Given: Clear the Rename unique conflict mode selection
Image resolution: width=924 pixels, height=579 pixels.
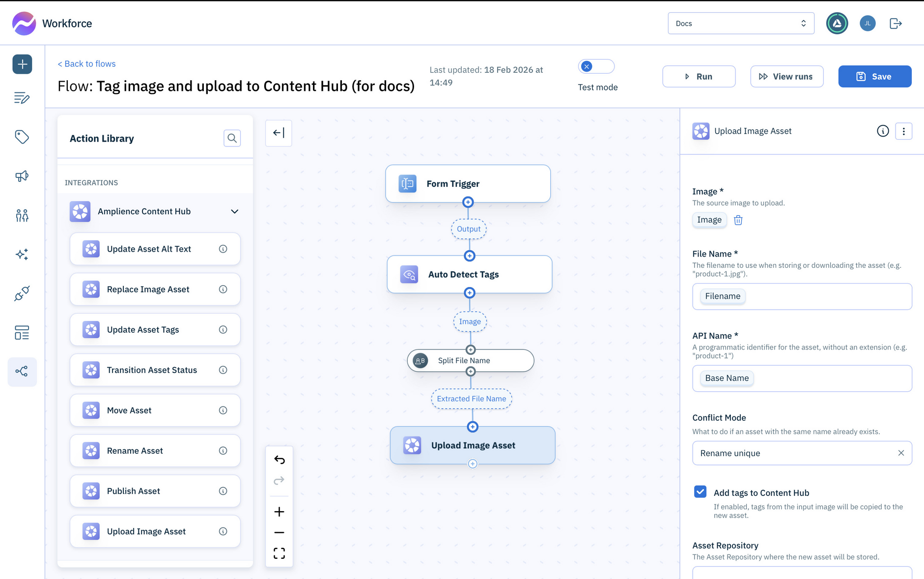Looking at the screenshot, I should pyautogui.click(x=901, y=453).
